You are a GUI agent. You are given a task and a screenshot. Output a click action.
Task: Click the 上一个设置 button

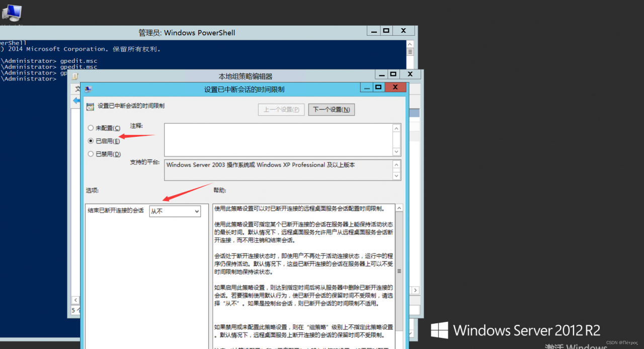click(281, 109)
